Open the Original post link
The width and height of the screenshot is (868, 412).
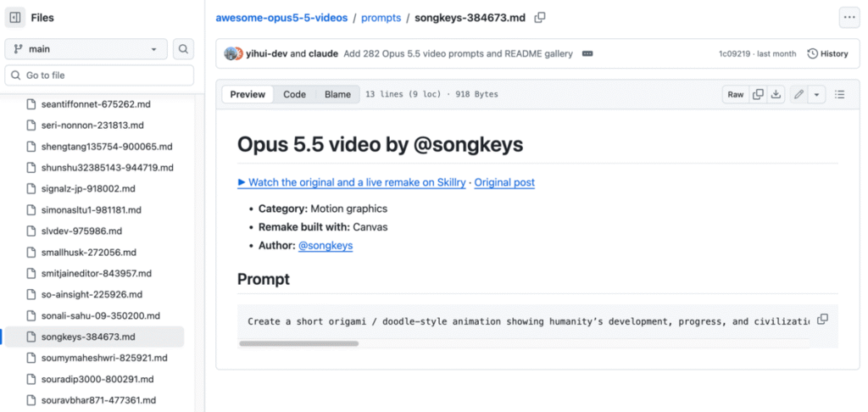click(x=504, y=182)
